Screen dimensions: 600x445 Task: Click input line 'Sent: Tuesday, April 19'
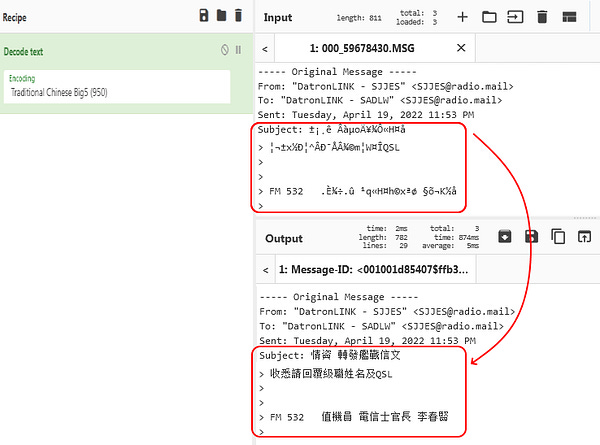[x=366, y=115]
